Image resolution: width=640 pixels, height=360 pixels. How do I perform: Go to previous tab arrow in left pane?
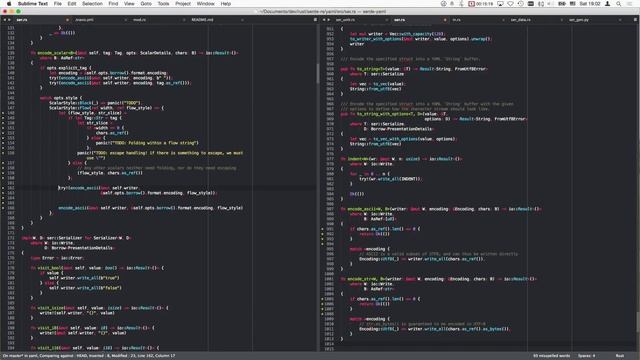4,20
